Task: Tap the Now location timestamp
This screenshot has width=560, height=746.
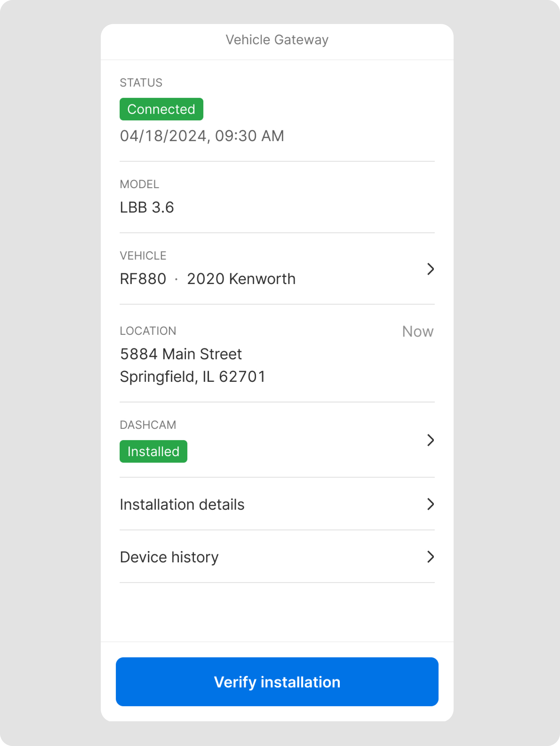Action: [417, 331]
